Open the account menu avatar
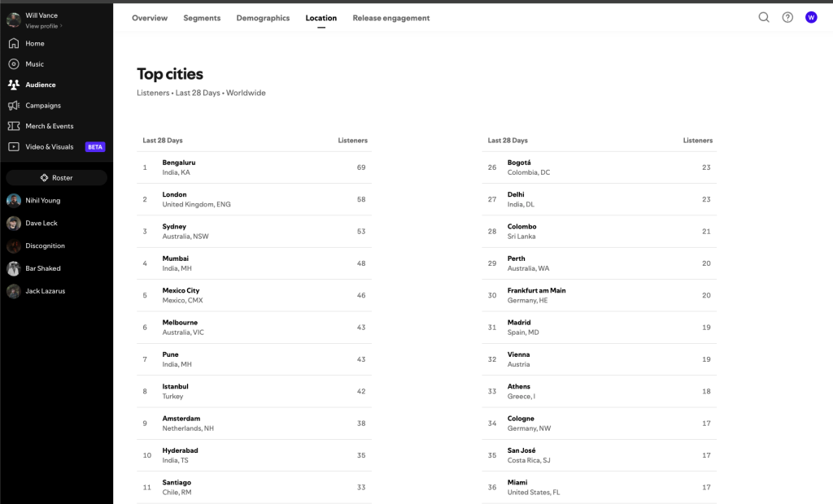This screenshot has width=833, height=504. coord(811,17)
